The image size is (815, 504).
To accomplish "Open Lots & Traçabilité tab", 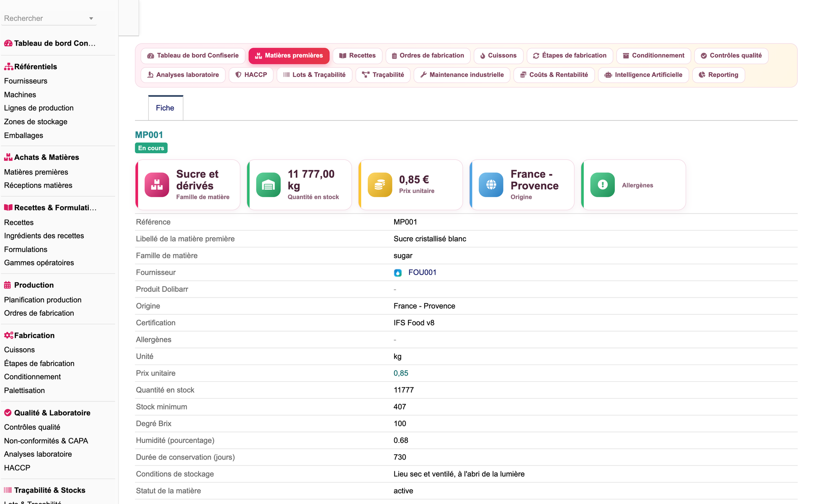I will [315, 75].
